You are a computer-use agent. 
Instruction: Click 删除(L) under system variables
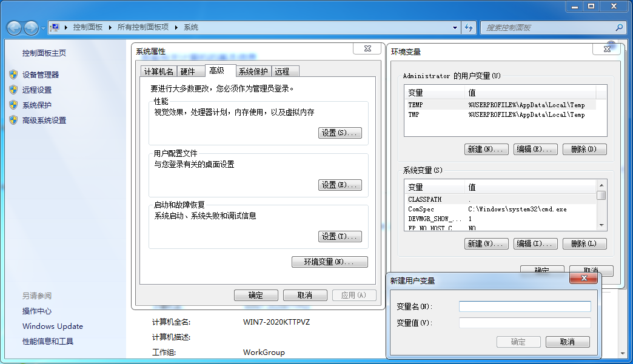tap(584, 243)
